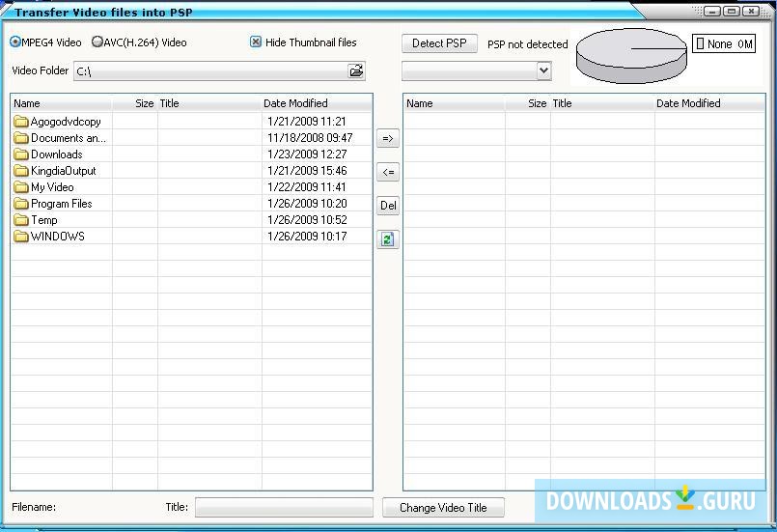This screenshot has height=532, width=777.
Task: Click the None 0M legend box
Action: 724,43
